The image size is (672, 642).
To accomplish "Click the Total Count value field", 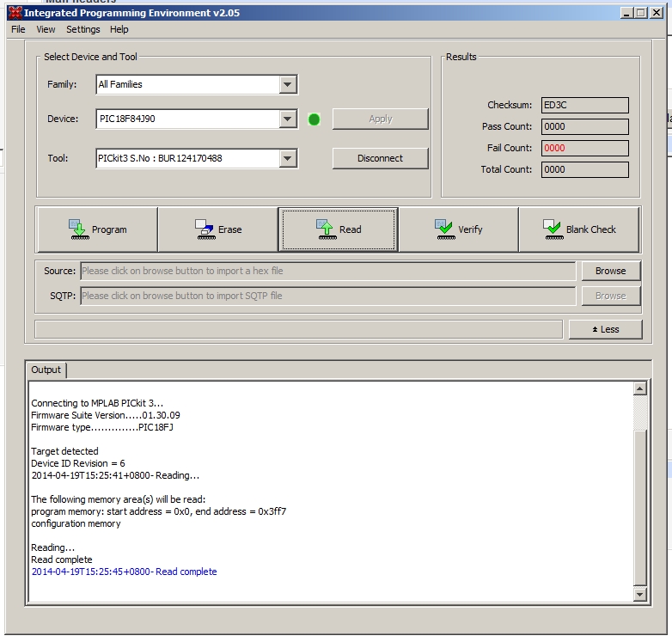I will click(585, 169).
